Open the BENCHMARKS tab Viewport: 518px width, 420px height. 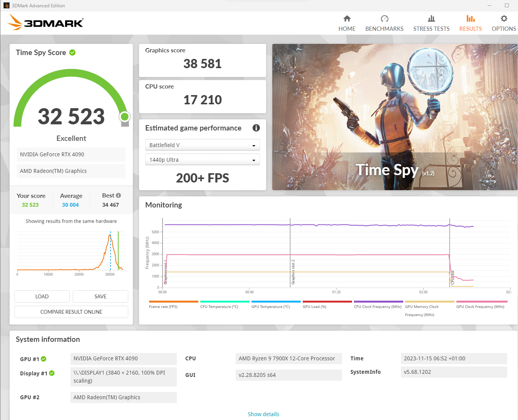pyautogui.click(x=384, y=23)
